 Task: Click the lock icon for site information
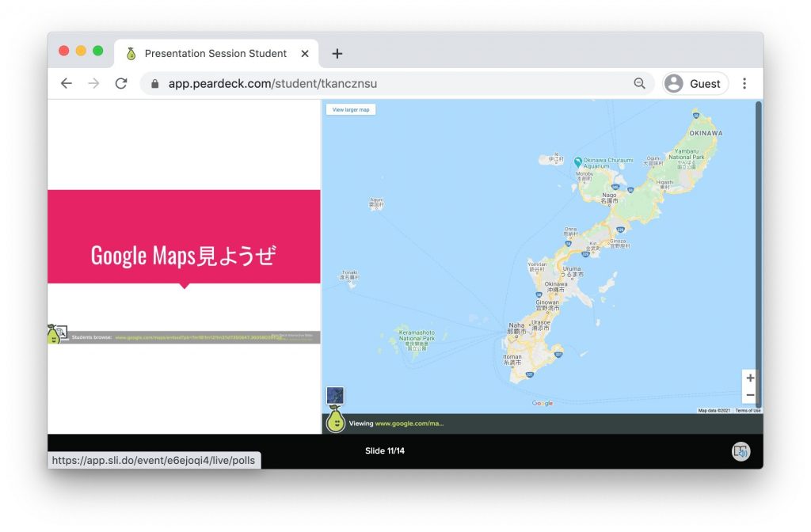(154, 83)
